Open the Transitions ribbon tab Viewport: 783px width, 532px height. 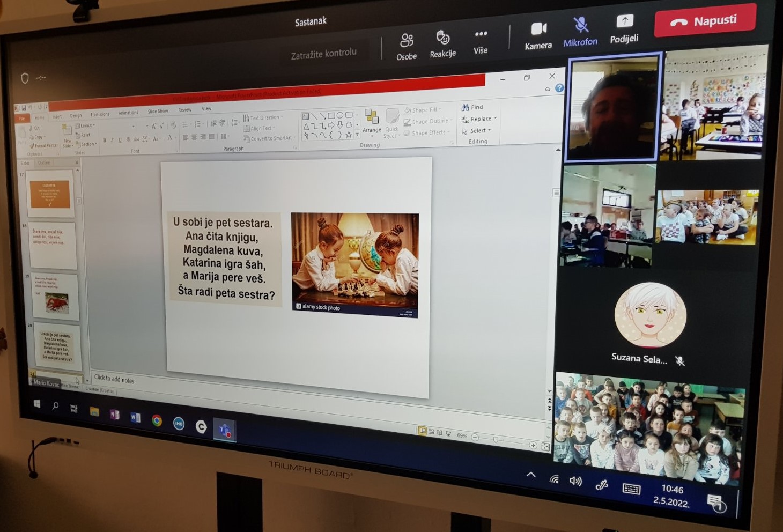coord(100,114)
